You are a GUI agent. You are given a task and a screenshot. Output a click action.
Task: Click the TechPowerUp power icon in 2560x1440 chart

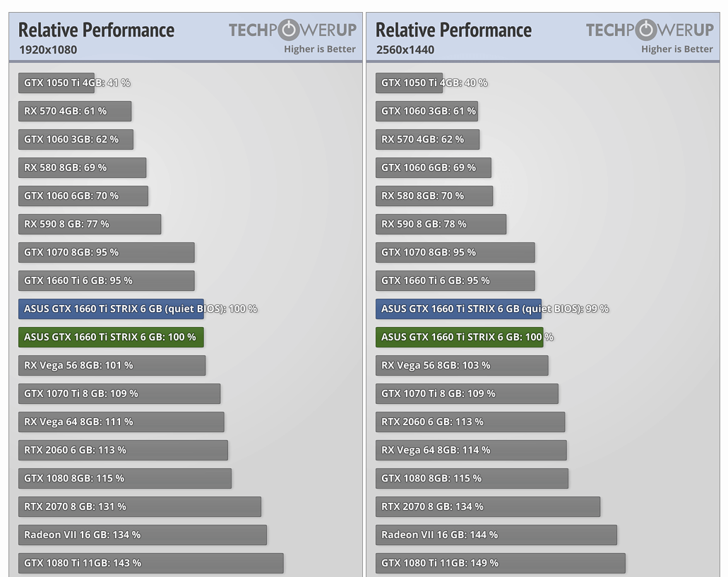click(x=645, y=30)
